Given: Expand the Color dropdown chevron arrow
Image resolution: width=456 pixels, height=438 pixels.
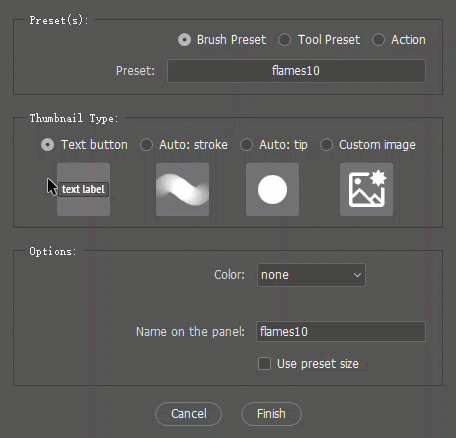Looking at the screenshot, I should 357,275.
